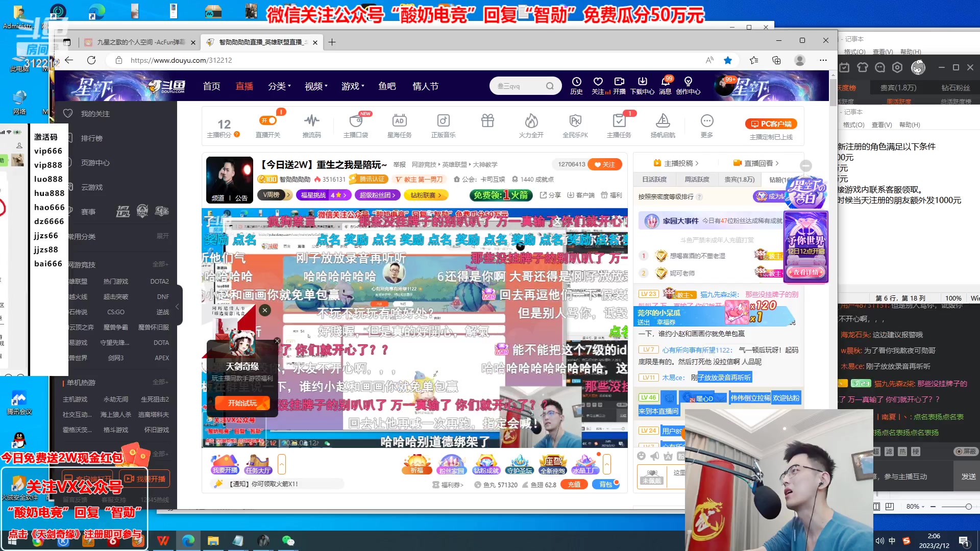Open the 全新座驾 icon

click(x=553, y=464)
